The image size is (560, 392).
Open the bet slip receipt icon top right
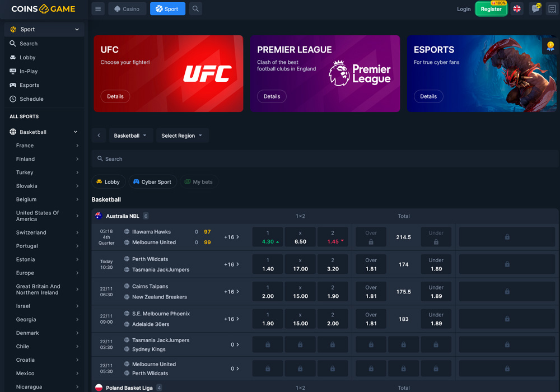pos(550,8)
